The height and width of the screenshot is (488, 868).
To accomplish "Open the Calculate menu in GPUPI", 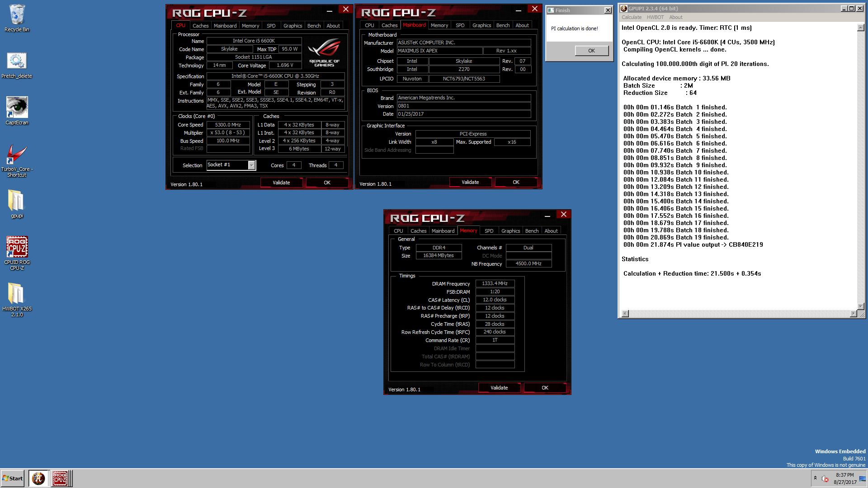I will pyautogui.click(x=631, y=17).
